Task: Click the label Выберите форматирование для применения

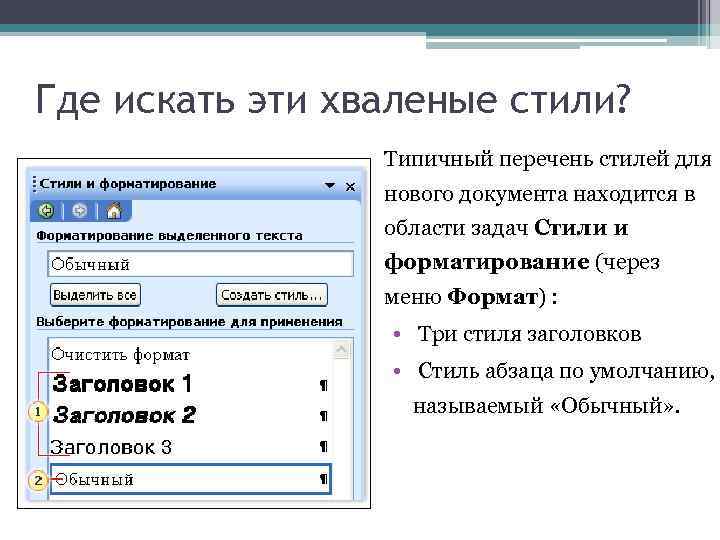Action: click(189, 322)
